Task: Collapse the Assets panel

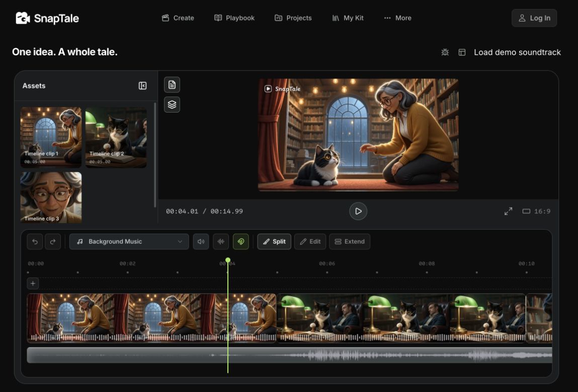Action: coord(143,86)
